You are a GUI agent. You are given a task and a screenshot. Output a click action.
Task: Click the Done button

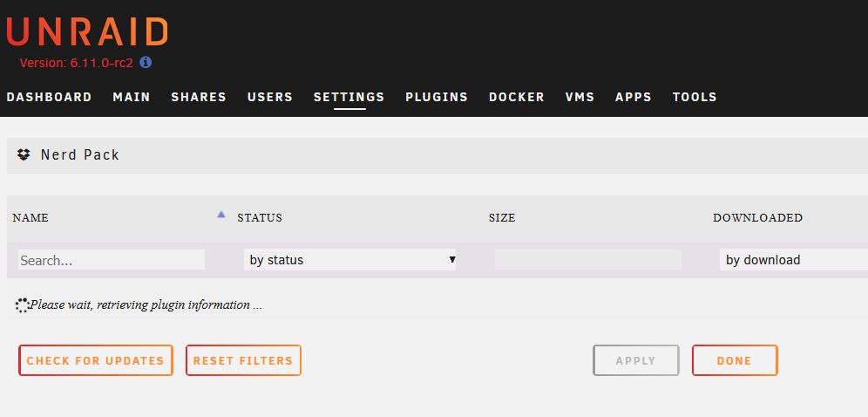pyautogui.click(x=735, y=360)
